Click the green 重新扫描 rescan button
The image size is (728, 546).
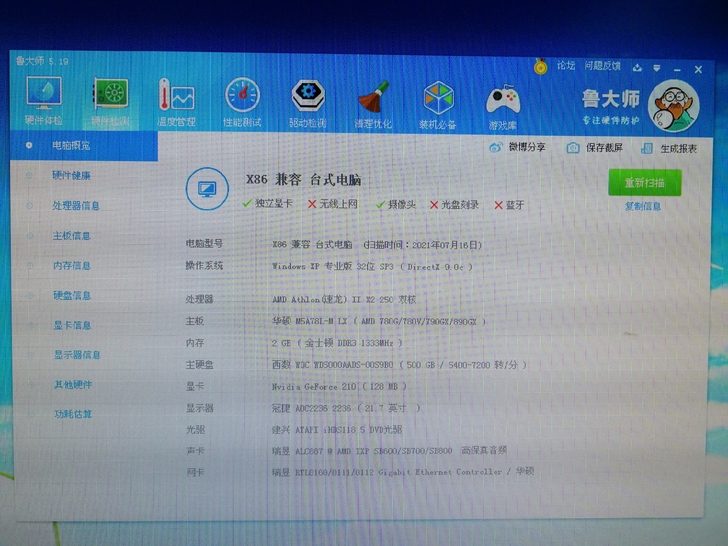tap(644, 182)
